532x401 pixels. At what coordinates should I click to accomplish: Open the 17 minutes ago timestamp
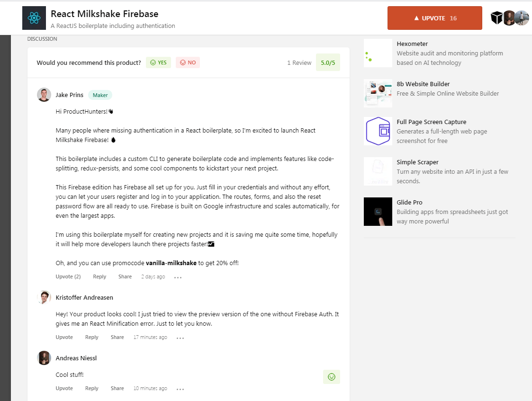[x=150, y=337]
